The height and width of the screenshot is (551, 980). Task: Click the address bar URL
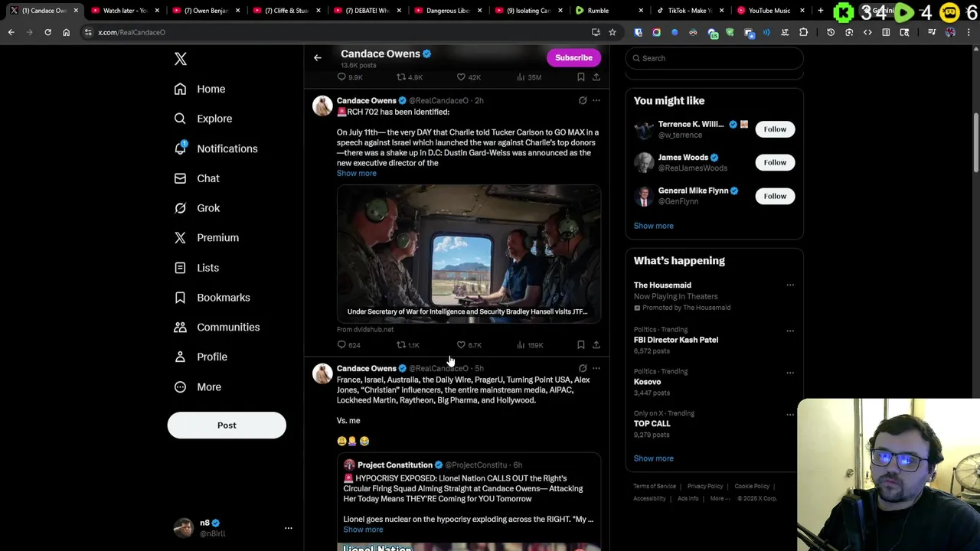click(x=132, y=32)
